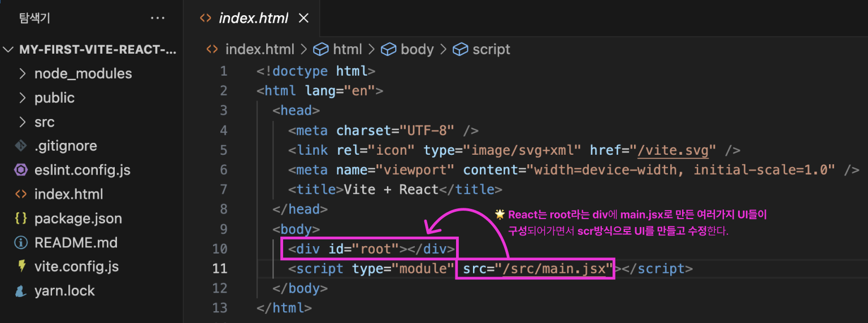
Task: Open the node_modules folder row
Action: click(x=92, y=73)
